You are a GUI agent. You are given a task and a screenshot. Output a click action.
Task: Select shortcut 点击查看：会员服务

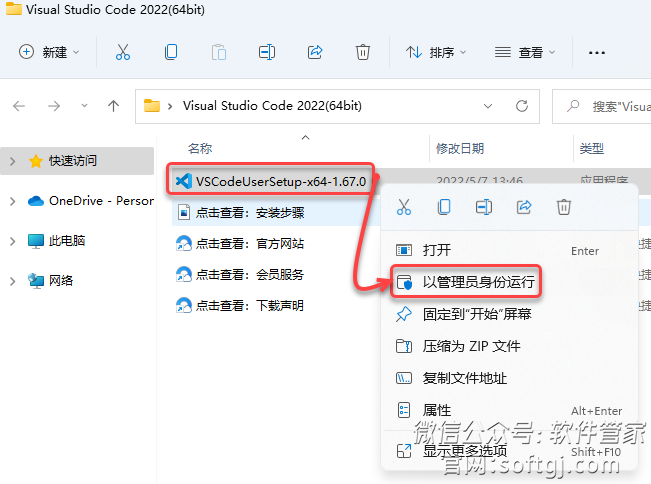click(250, 275)
